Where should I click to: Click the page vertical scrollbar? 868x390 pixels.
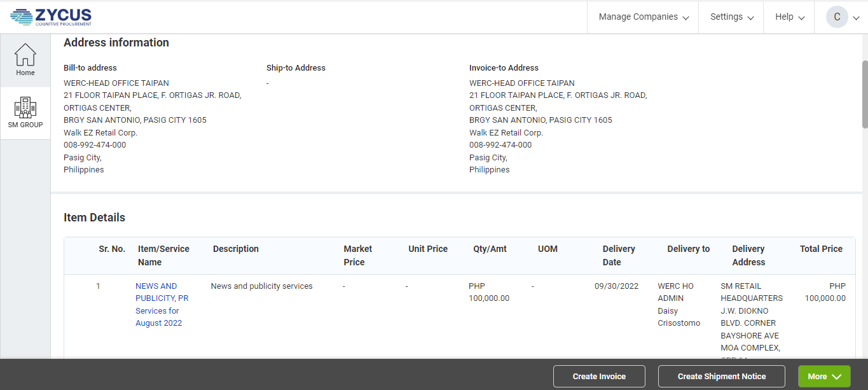click(x=864, y=94)
